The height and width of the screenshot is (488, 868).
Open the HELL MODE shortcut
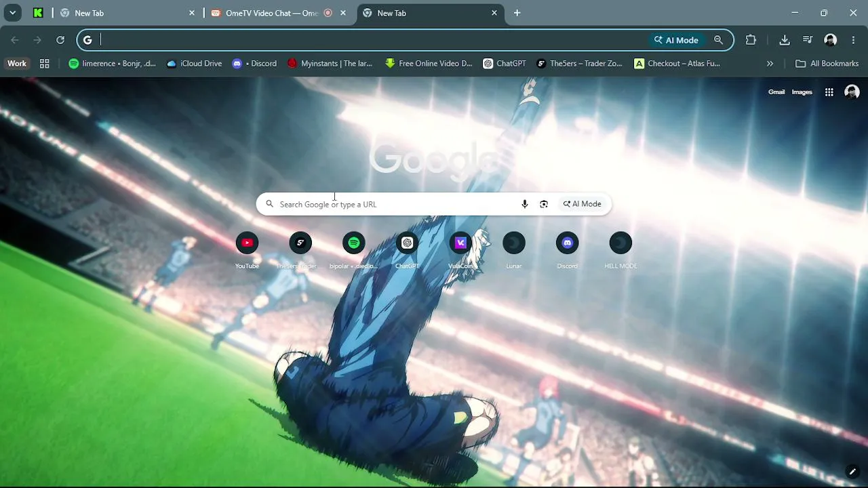pyautogui.click(x=620, y=249)
